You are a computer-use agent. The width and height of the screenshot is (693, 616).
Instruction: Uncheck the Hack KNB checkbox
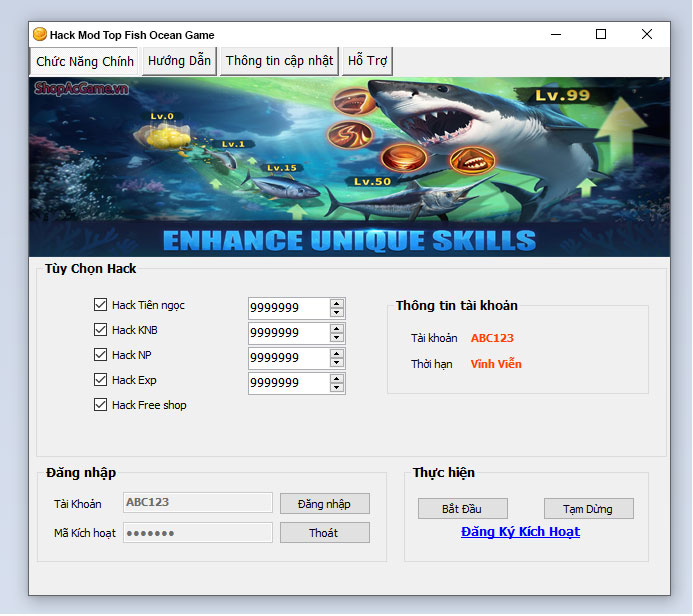100,330
